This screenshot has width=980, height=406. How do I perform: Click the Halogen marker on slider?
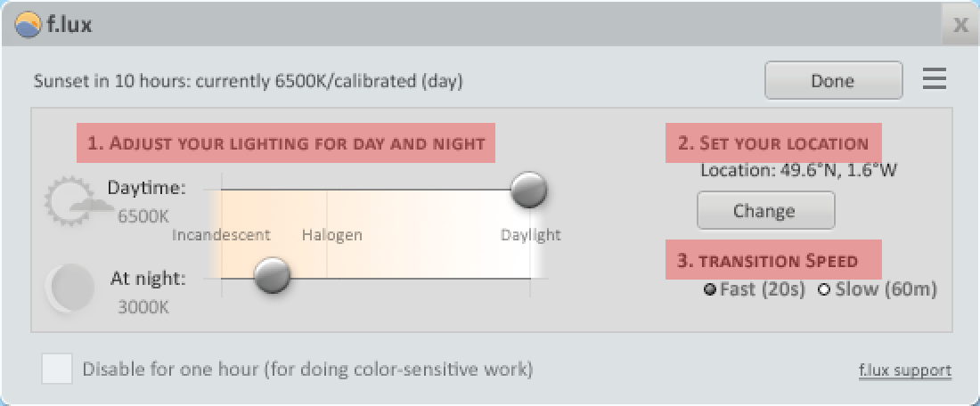332,235
